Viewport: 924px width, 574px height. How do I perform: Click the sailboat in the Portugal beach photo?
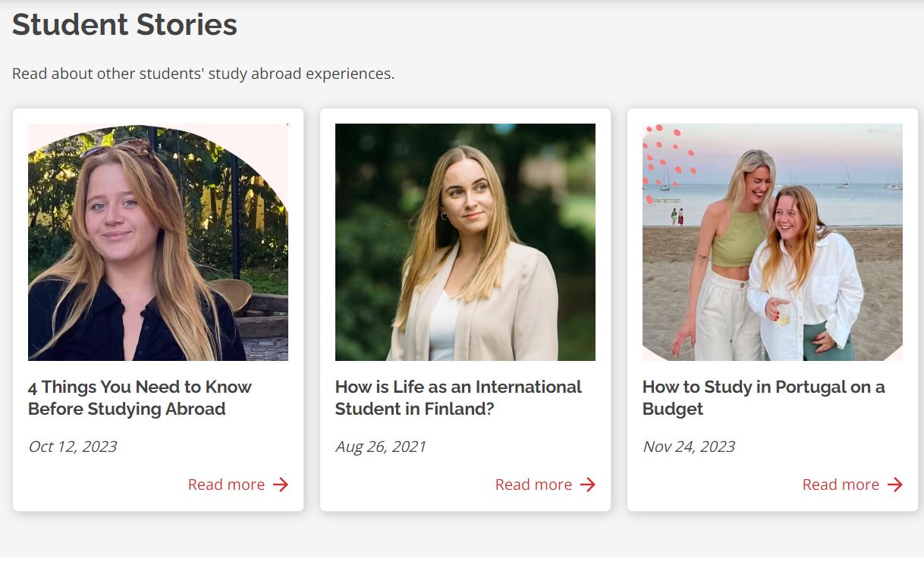[845, 180]
